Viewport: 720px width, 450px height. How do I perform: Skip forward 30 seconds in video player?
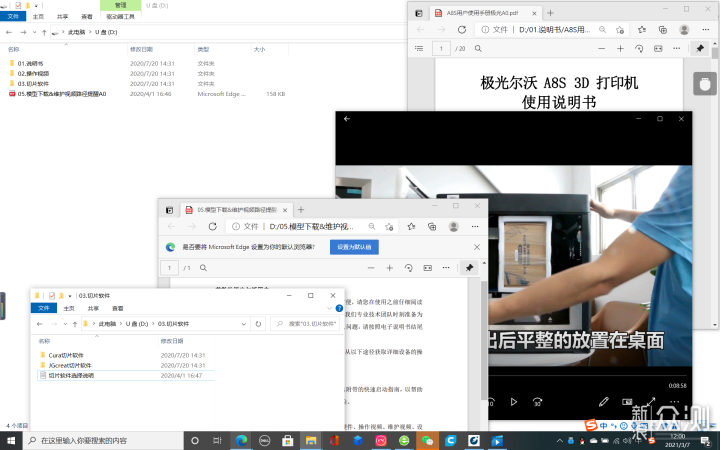(x=537, y=402)
